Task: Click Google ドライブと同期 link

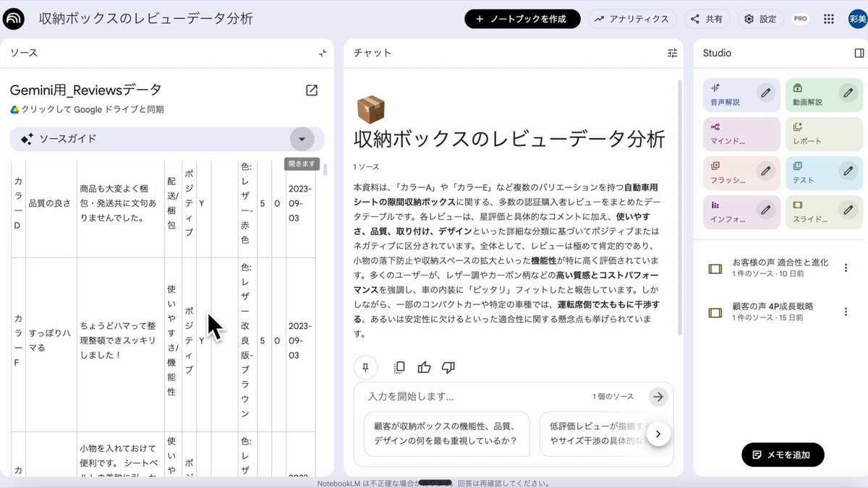Action: pos(88,110)
